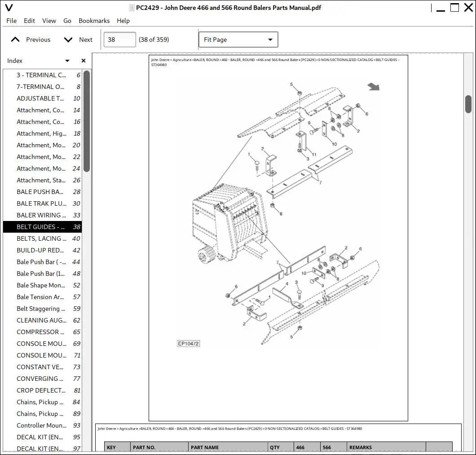Open DECAL KIT (EN... entry page 95
This screenshot has width=476, height=455.
pyautogui.click(x=43, y=437)
